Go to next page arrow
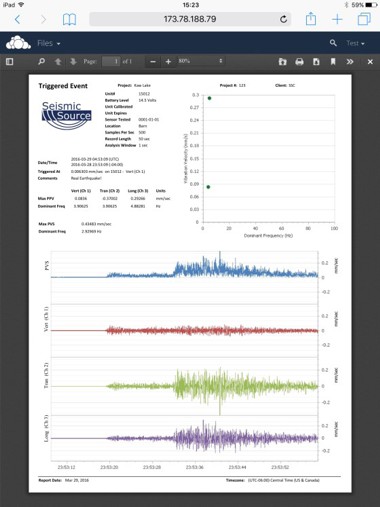Viewport: 380px width, 507px height. 73,62
